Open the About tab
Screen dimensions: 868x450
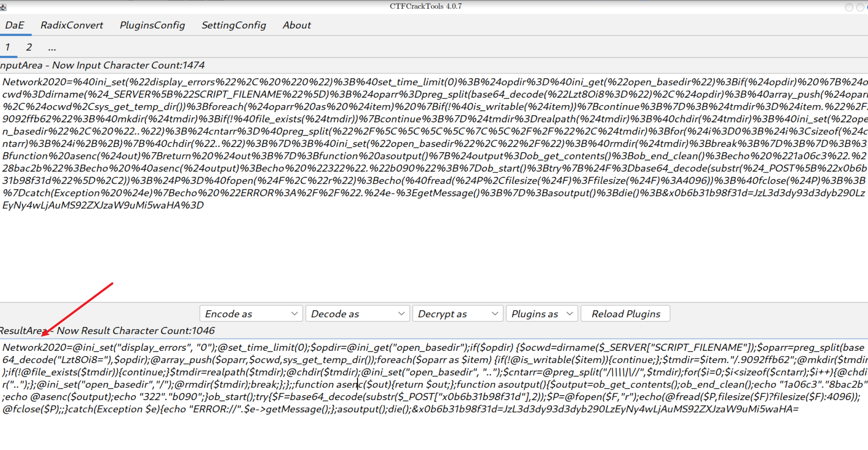click(296, 25)
